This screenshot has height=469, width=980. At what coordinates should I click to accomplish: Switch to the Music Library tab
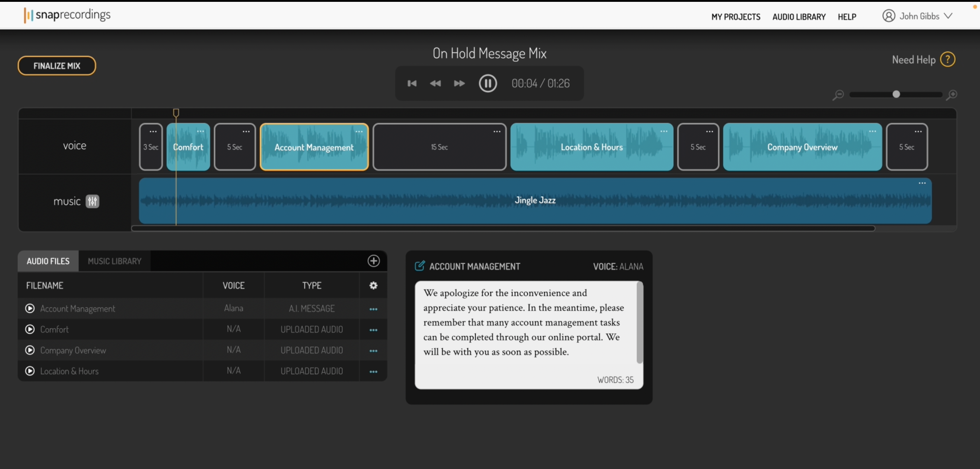114,261
